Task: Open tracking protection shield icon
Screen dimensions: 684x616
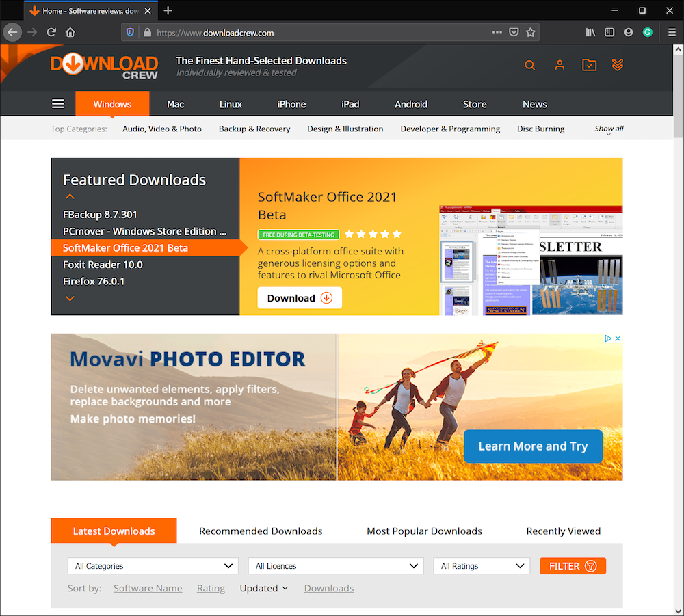Action: click(130, 33)
